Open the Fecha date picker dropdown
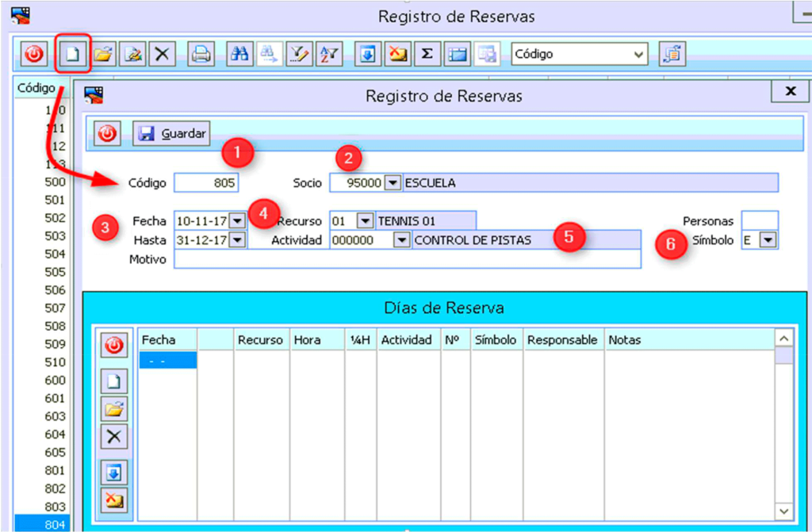The width and height of the screenshot is (812, 532). (237, 220)
